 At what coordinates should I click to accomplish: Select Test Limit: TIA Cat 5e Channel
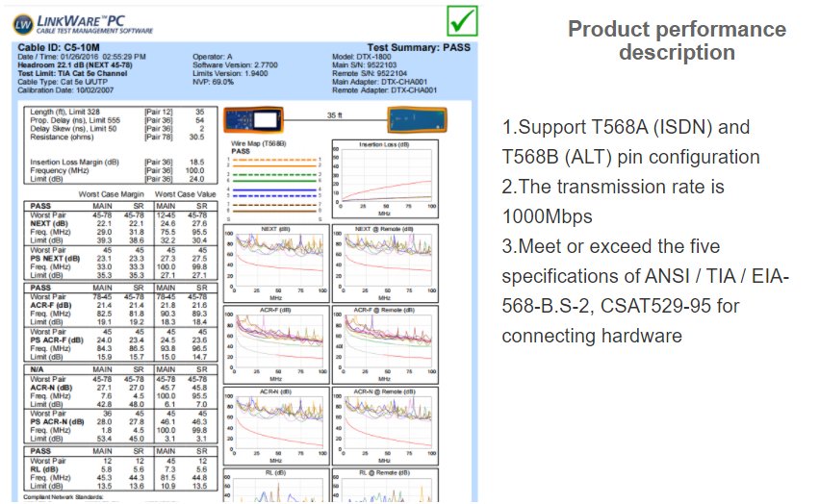click(72, 74)
